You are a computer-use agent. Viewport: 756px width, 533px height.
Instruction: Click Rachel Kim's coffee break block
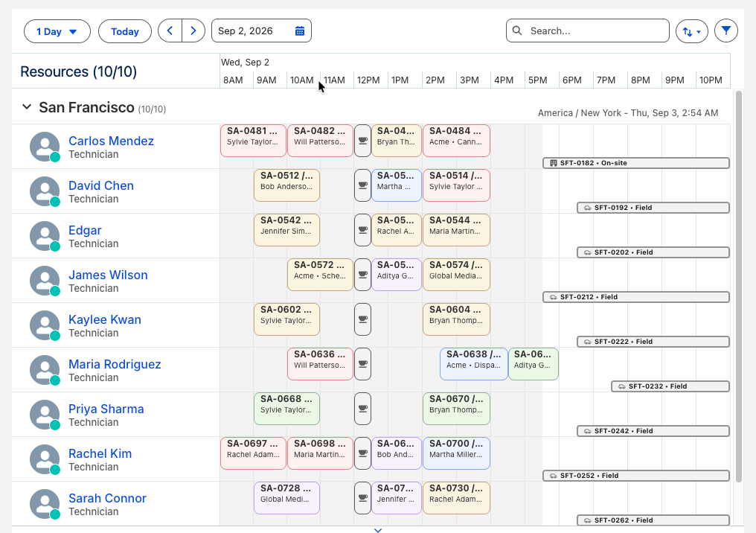[x=362, y=453]
